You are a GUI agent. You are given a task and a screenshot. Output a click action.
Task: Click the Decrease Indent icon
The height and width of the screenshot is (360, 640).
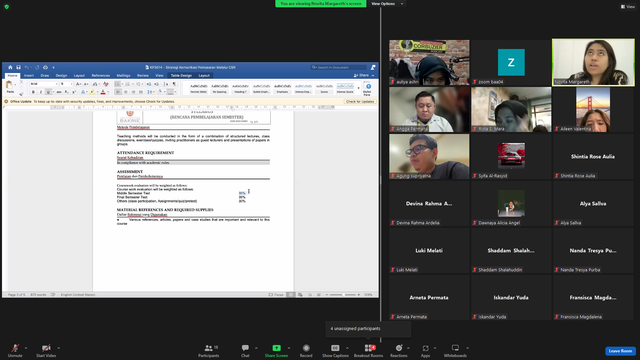149,84
